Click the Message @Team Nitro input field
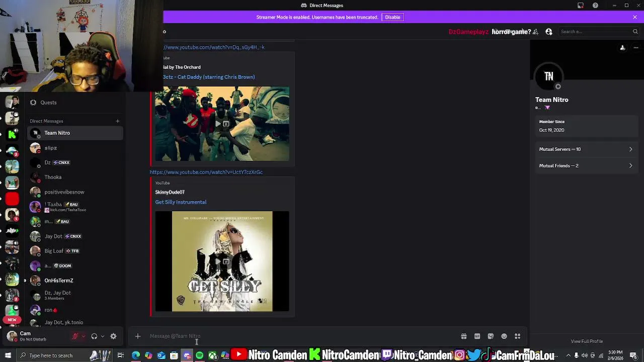Image resolution: width=644 pixels, height=362 pixels. click(x=302, y=336)
